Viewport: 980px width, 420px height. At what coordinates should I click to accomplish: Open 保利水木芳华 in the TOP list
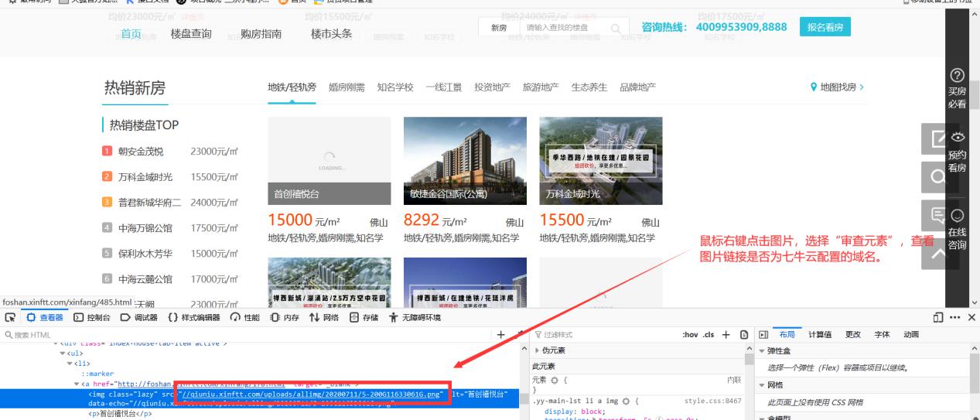pos(145,254)
